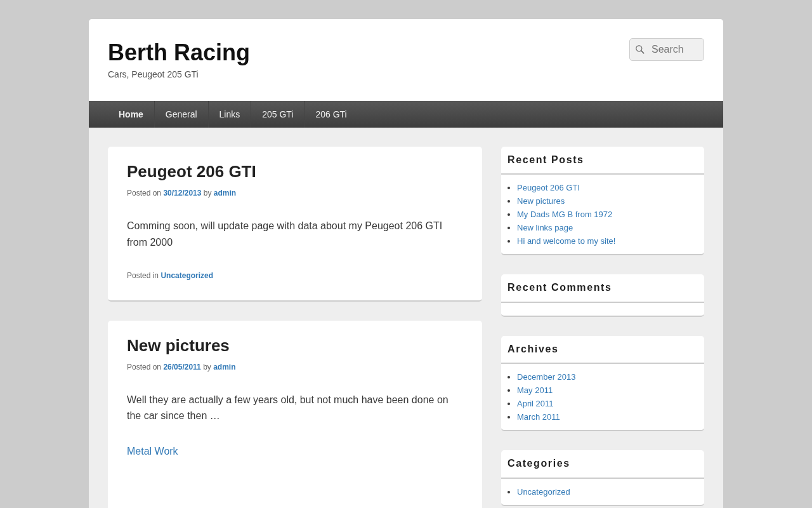Open My Dads MG B from 1972
The width and height of the screenshot is (812, 508).
[x=565, y=215]
